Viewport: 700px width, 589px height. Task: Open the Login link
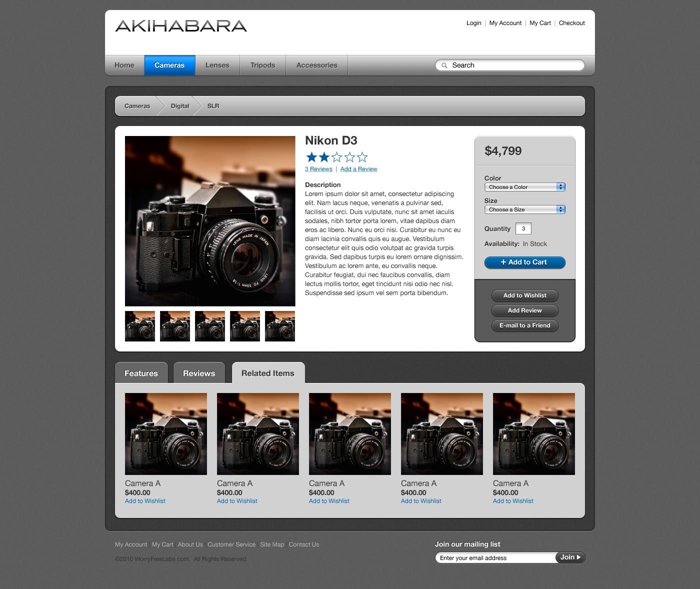[473, 23]
